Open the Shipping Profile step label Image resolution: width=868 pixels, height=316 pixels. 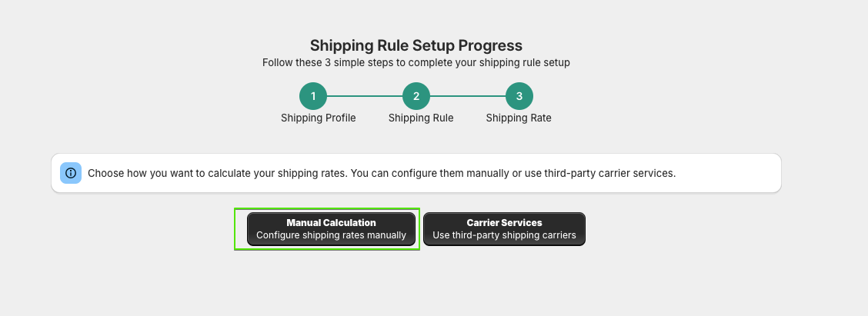click(x=319, y=118)
